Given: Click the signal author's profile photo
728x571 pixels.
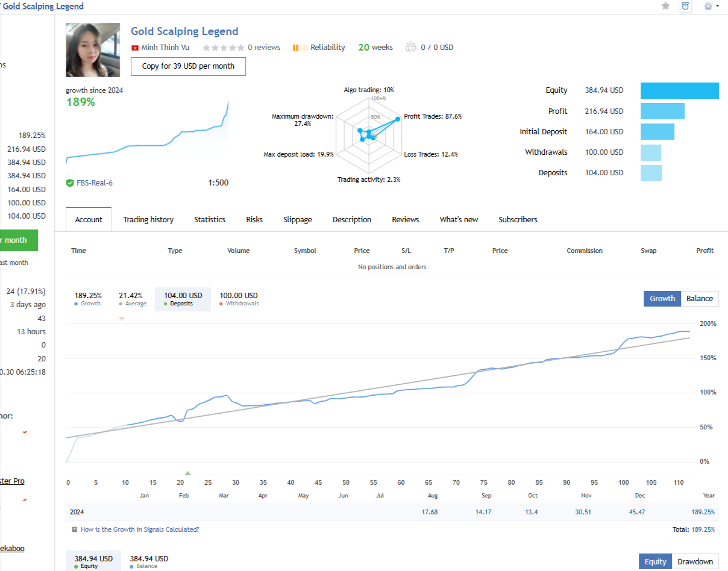Looking at the screenshot, I should tap(93, 50).
